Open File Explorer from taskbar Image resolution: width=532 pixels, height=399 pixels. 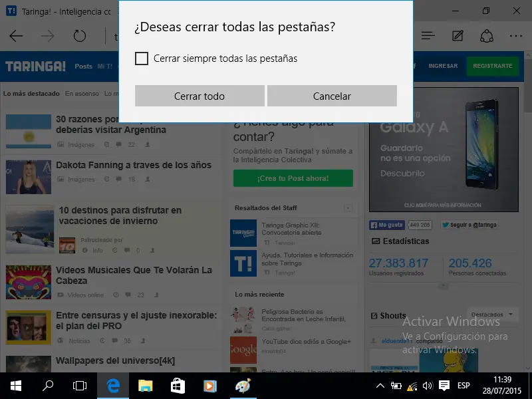145,386
